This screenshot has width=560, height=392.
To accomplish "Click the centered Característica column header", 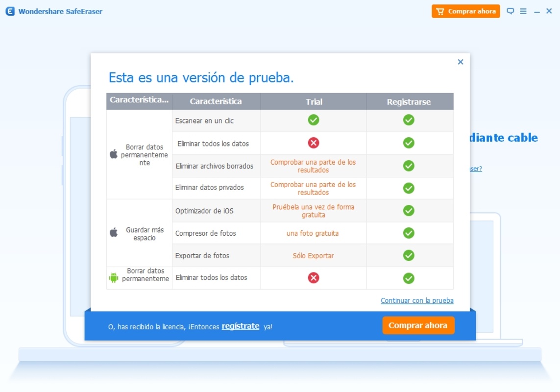I will point(216,101).
